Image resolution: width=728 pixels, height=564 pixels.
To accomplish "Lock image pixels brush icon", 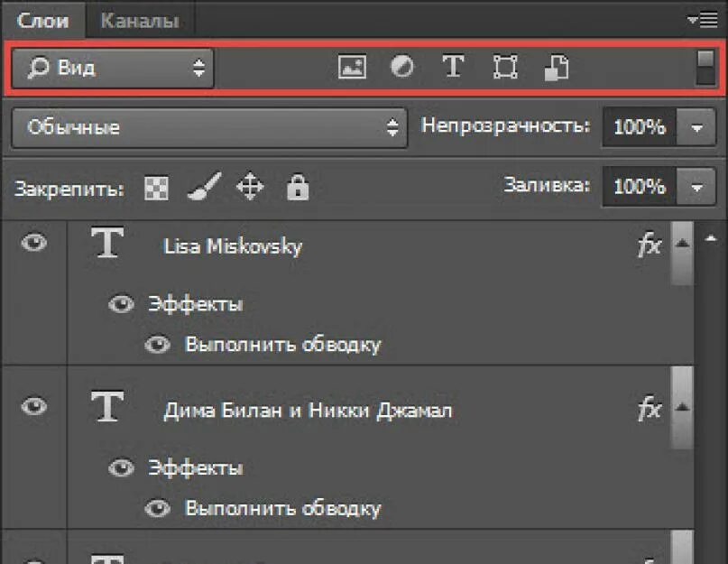I will [x=204, y=187].
